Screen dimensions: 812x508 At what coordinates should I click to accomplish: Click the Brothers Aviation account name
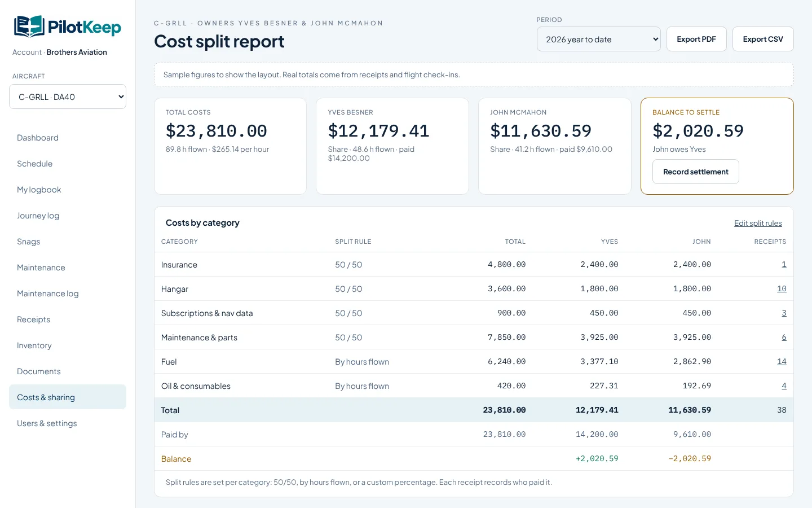click(x=77, y=52)
